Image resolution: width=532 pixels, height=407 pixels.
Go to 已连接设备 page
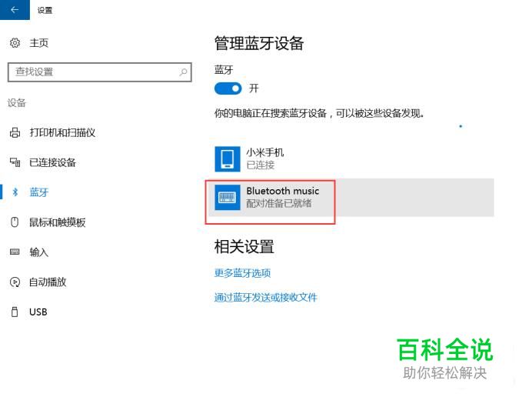click(x=52, y=162)
